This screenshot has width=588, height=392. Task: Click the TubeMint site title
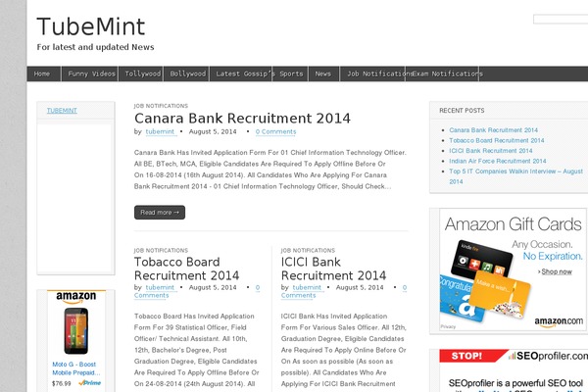coord(91,26)
